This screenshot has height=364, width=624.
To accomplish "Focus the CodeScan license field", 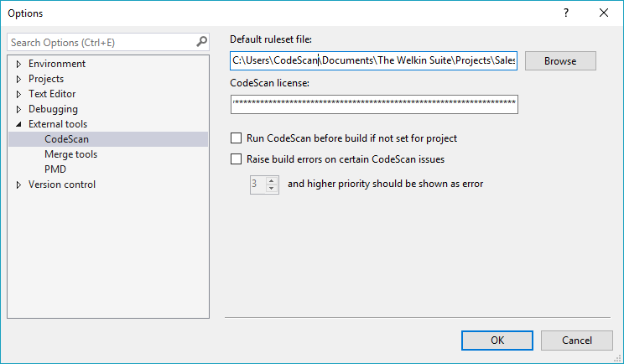I will [374, 104].
